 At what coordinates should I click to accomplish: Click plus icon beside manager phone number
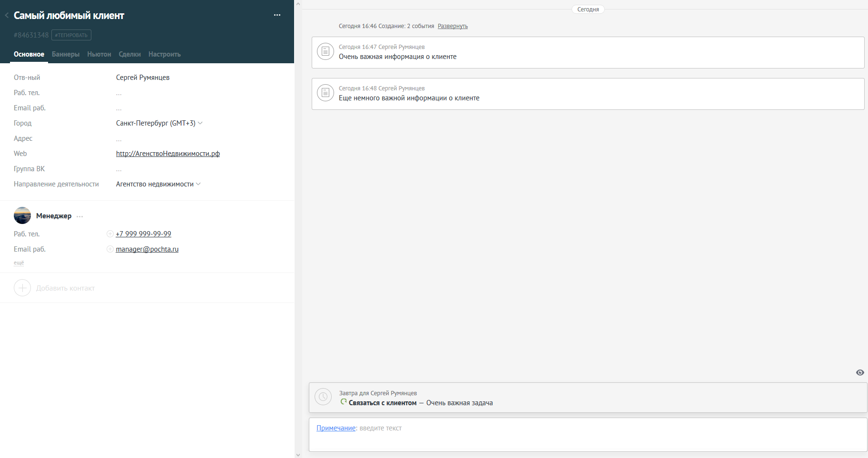tap(110, 234)
